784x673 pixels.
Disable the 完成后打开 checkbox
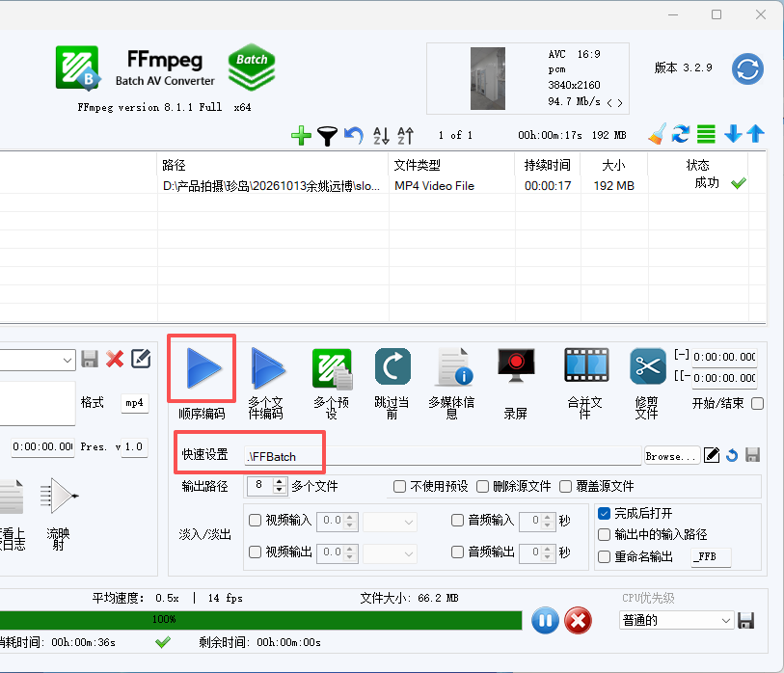(604, 514)
